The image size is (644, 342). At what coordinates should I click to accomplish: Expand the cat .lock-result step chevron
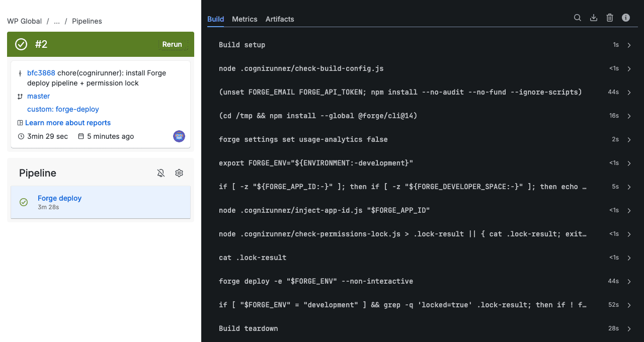[629, 258]
